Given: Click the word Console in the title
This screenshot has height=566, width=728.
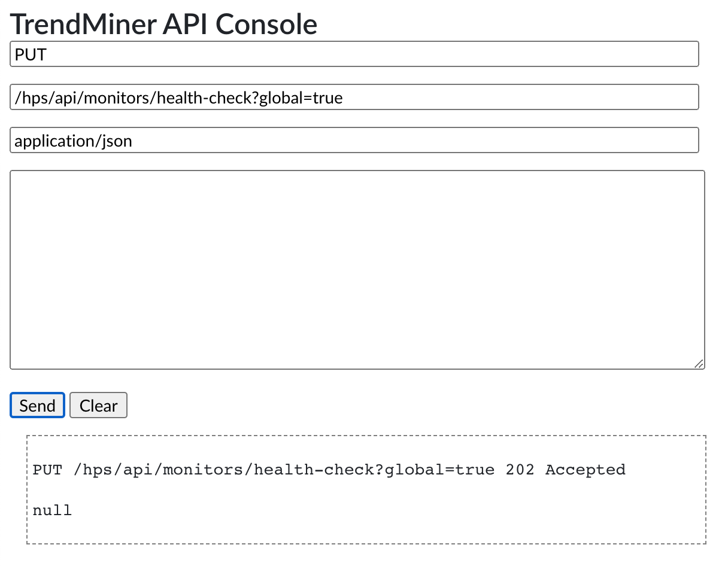Looking at the screenshot, I should click(x=266, y=24).
